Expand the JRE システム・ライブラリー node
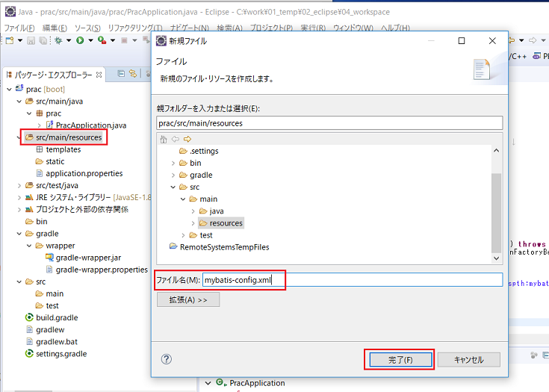549x392 pixels. point(19,197)
